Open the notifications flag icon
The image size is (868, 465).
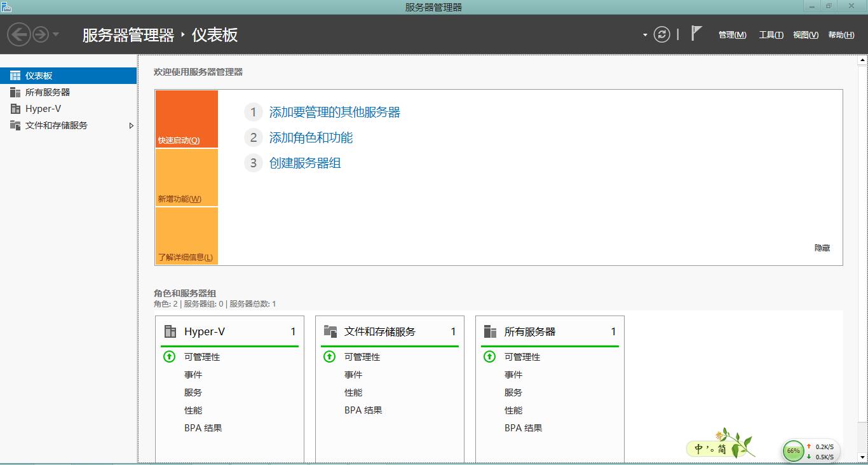(696, 34)
